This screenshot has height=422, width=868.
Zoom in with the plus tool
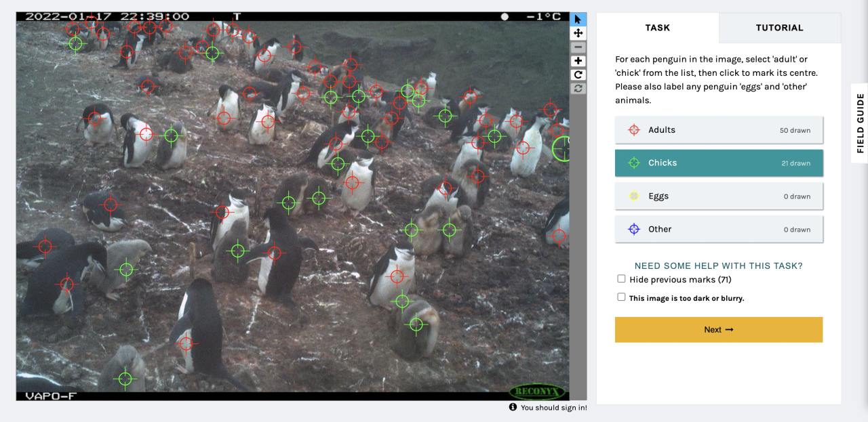click(x=578, y=61)
